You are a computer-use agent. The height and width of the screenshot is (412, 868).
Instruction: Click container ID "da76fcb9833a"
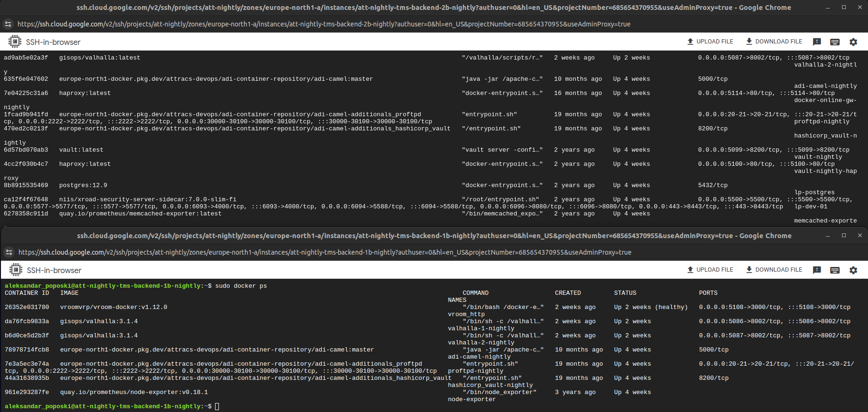(x=27, y=321)
